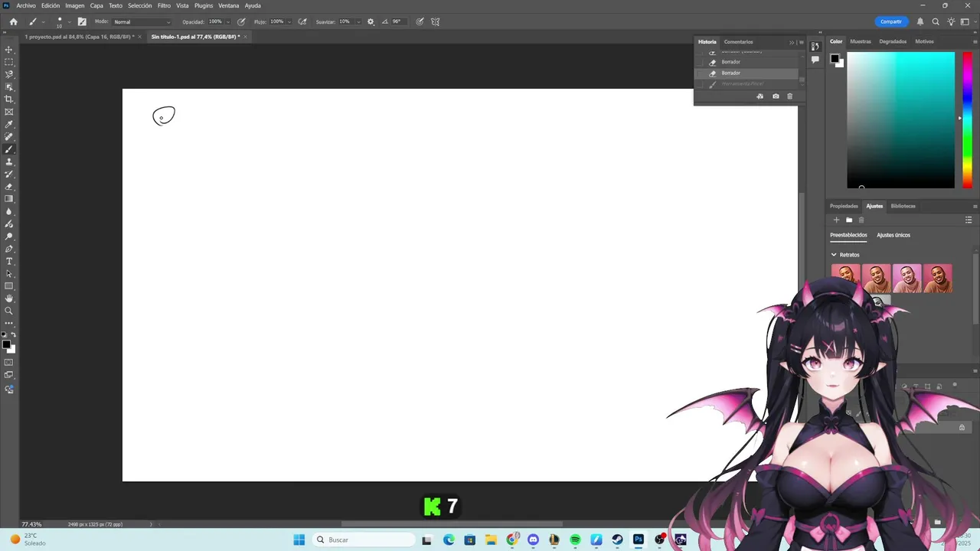Open the Archivo menu
The image size is (980, 551).
tap(26, 5)
